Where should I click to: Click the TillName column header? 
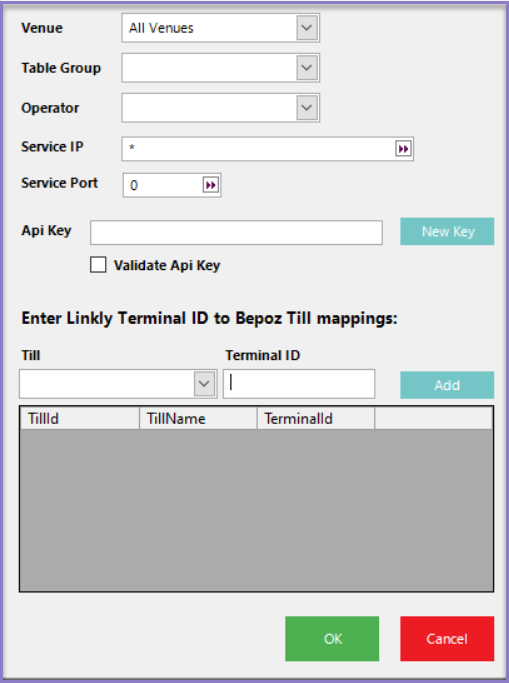(x=198, y=419)
